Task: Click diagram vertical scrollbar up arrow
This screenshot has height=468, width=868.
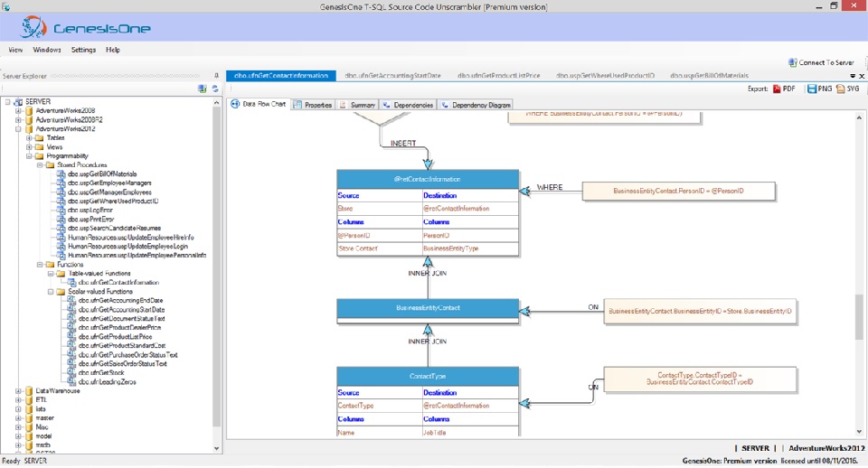Action: [859, 117]
